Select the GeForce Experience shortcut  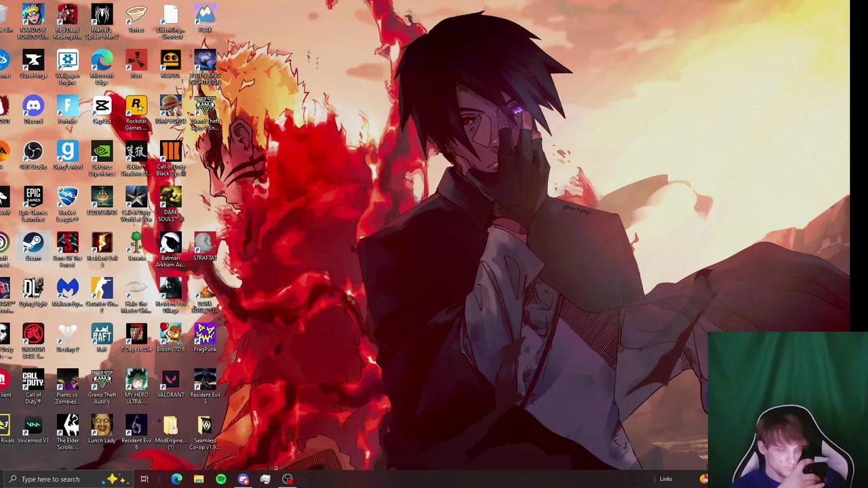pos(102,158)
